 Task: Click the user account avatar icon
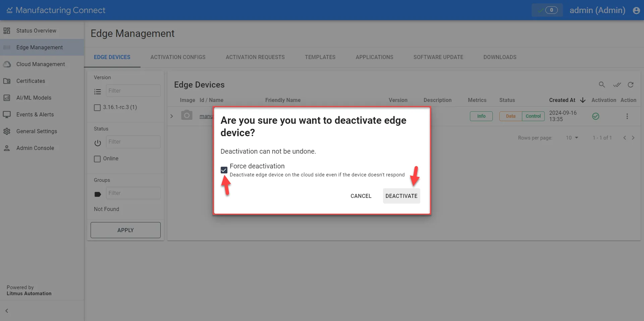tap(636, 10)
